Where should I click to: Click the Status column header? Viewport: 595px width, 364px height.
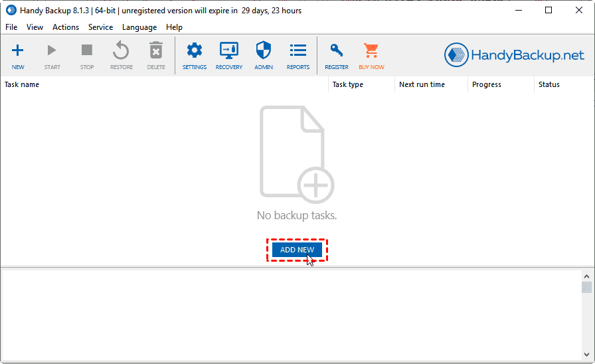point(564,84)
